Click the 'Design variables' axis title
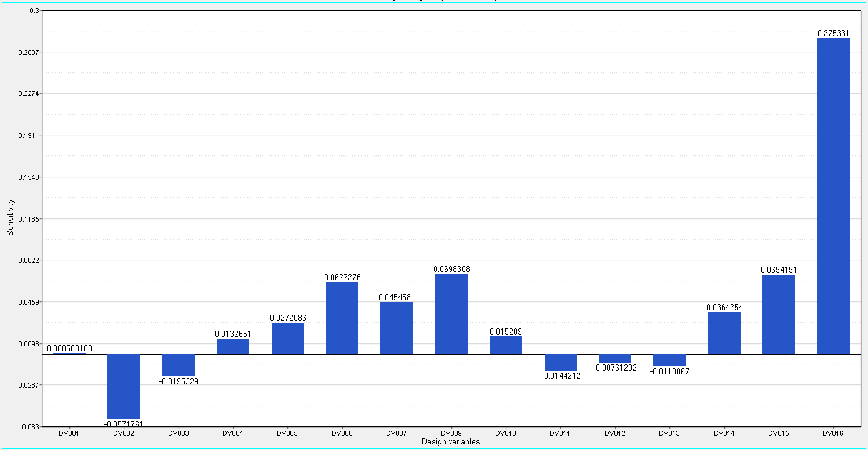Viewport: 868px width, 450px height. [450, 442]
